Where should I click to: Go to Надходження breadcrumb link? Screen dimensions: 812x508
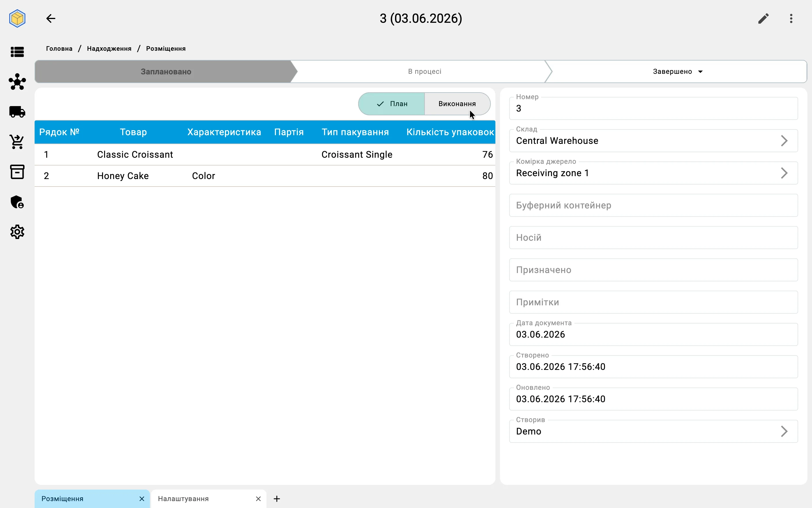click(109, 48)
